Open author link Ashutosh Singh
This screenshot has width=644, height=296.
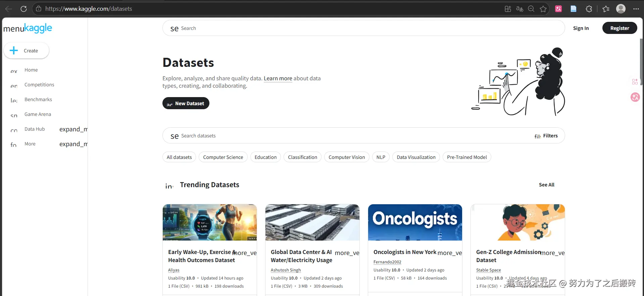(286, 270)
